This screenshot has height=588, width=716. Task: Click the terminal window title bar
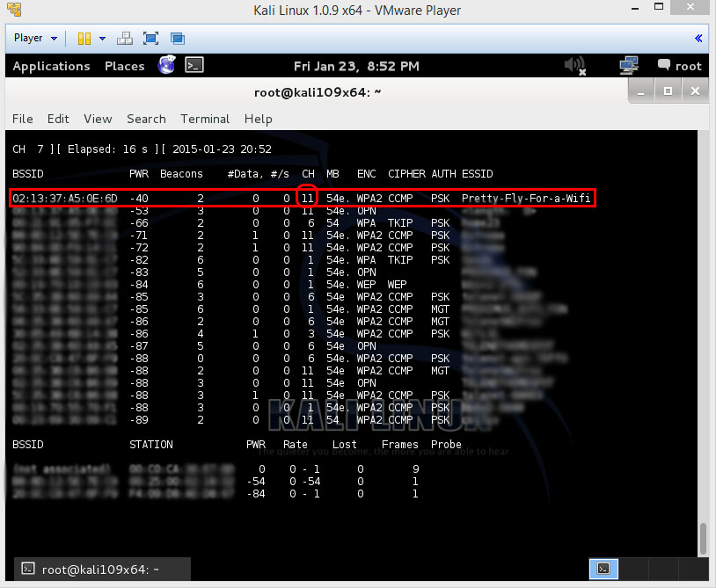pos(317,92)
